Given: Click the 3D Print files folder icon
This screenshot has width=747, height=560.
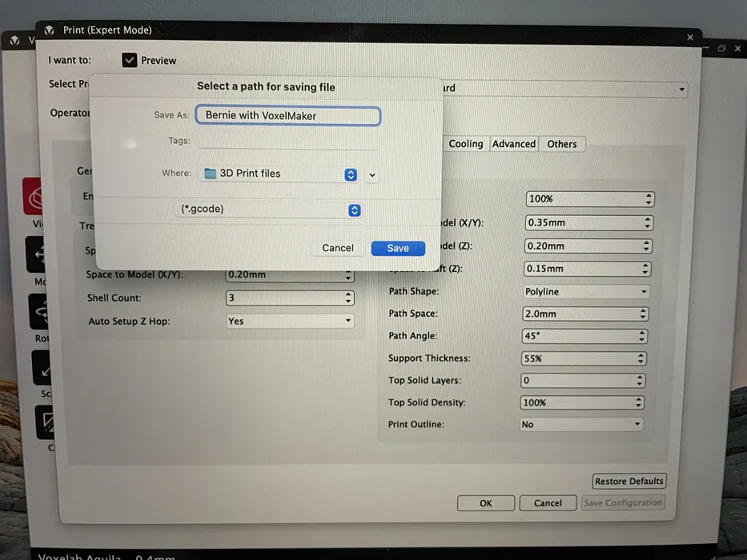Looking at the screenshot, I should pos(211,174).
